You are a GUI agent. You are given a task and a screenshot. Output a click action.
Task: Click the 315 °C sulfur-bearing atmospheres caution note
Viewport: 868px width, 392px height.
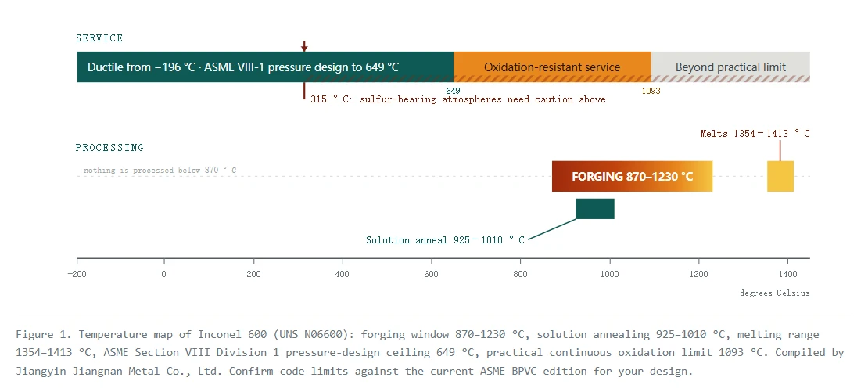pos(457,99)
